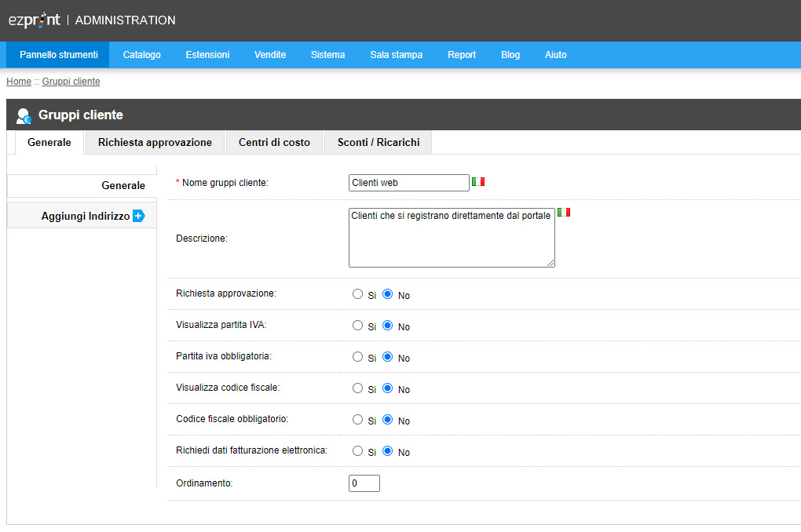Image resolution: width=801 pixels, height=532 pixels.
Task: Focus the Ordinamento input field
Action: point(364,483)
